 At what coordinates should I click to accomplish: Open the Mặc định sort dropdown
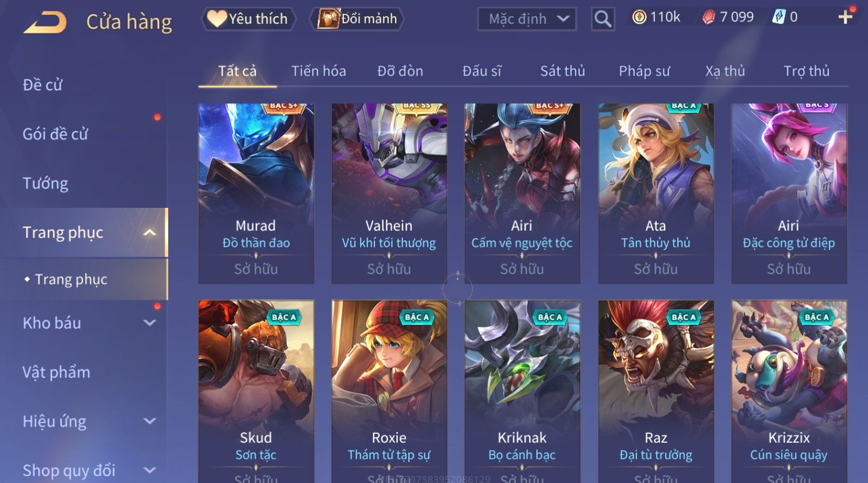click(x=527, y=19)
